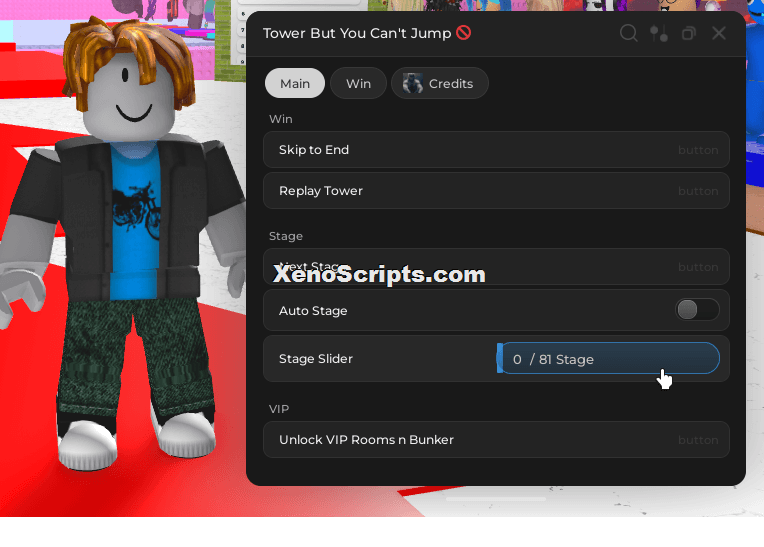The width and height of the screenshot is (764, 547).
Task: Click the Replay Tower button
Action: 496,190
